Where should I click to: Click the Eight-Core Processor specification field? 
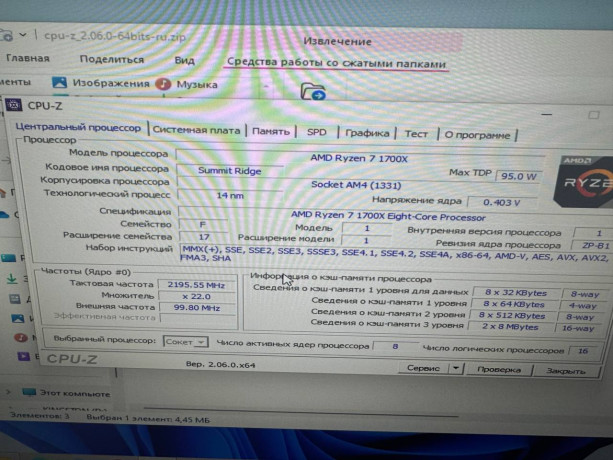point(388,216)
